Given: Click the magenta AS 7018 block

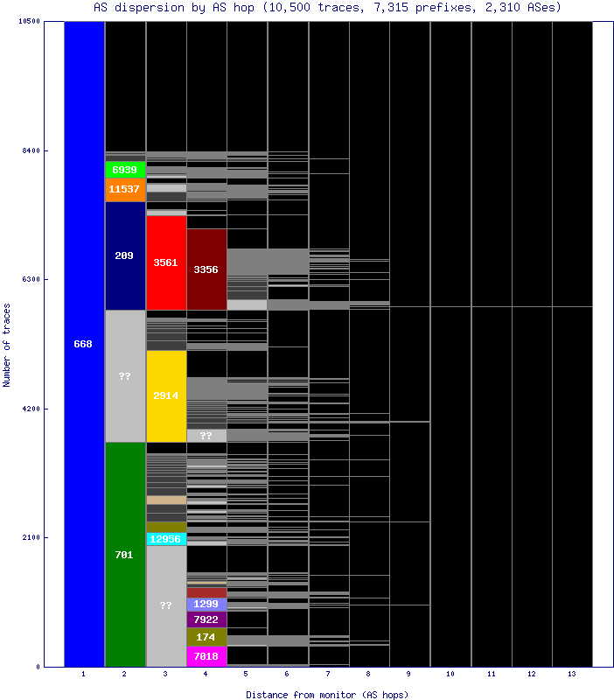Looking at the screenshot, I should pyautogui.click(x=206, y=656).
